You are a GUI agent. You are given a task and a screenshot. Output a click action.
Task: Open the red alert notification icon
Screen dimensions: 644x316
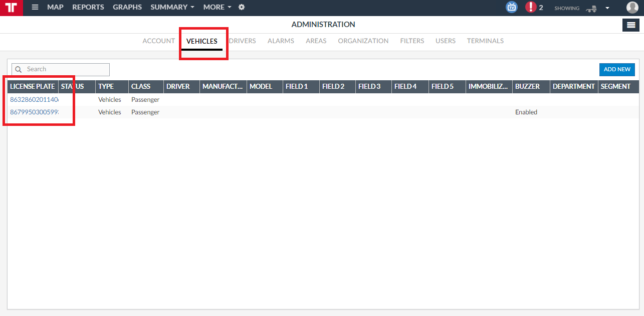click(531, 8)
